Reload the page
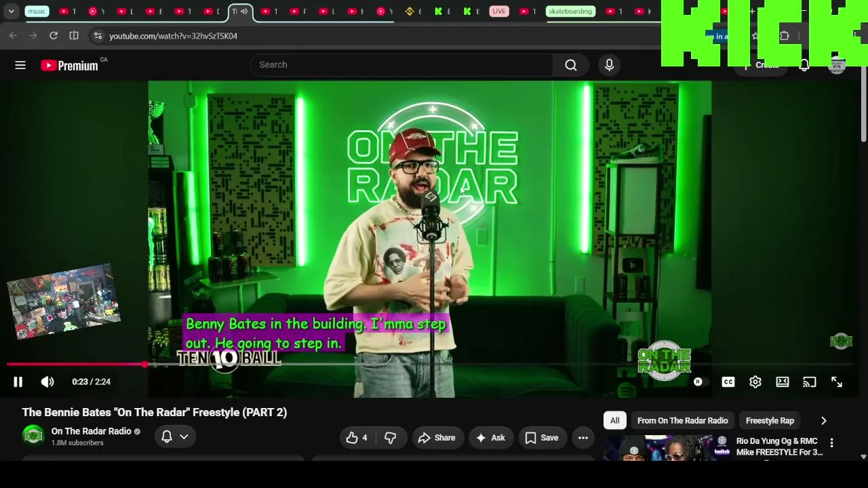The height and width of the screenshot is (488, 868). [x=54, y=36]
